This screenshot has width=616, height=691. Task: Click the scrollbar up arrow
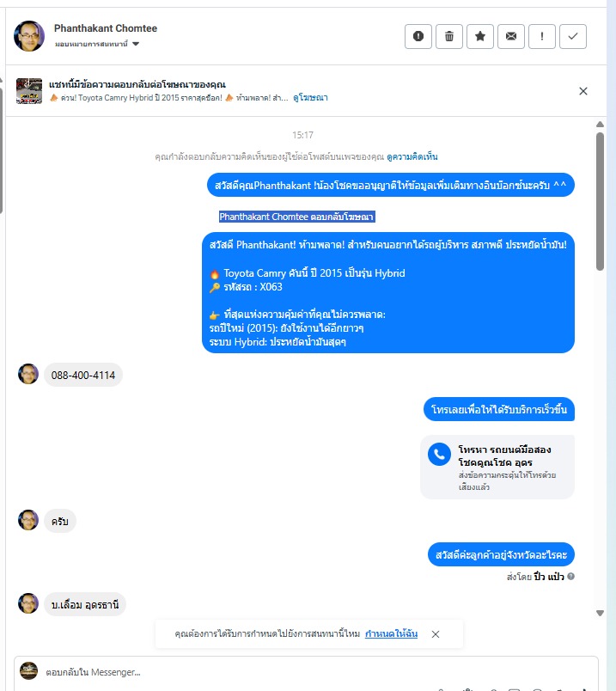(x=600, y=125)
